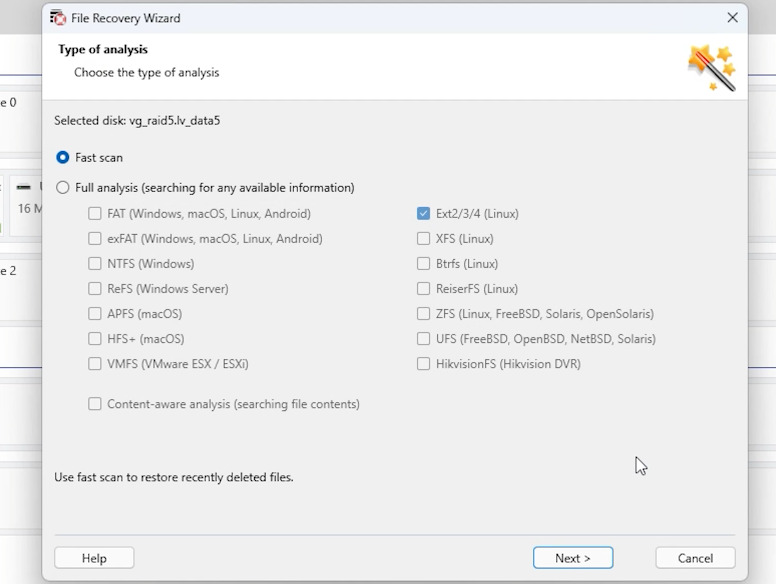The height and width of the screenshot is (584, 776).
Task: Tick the UFS (FreeBSD, OpenBSD) checkbox
Action: pyautogui.click(x=423, y=339)
